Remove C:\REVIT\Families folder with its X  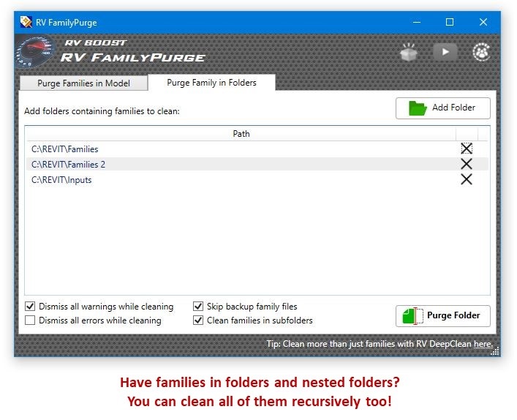467,149
